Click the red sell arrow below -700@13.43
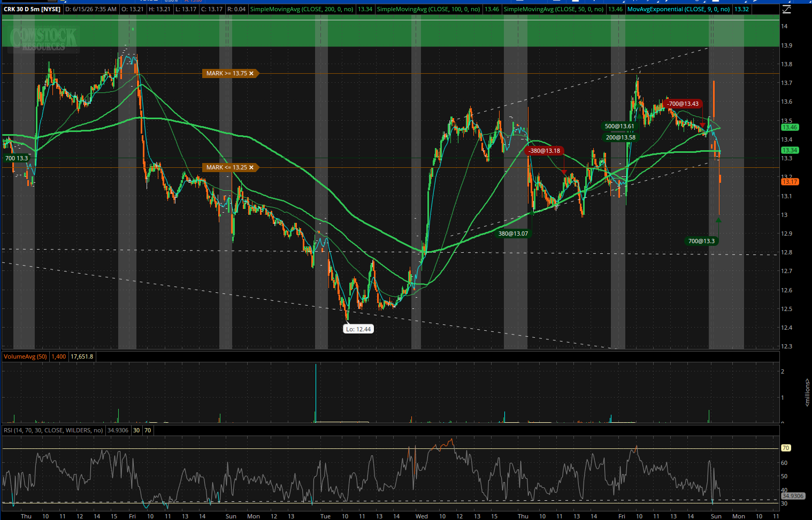The height and width of the screenshot is (520, 812). [x=702, y=126]
